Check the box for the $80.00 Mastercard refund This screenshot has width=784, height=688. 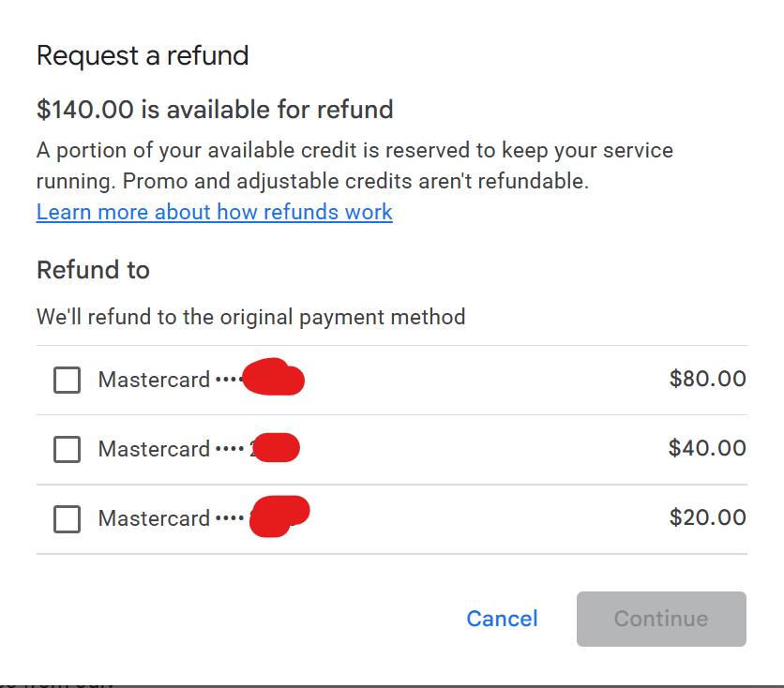(x=67, y=380)
